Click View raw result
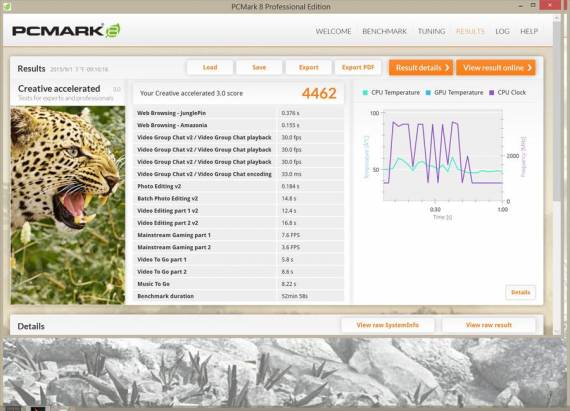 click(489, 325)
